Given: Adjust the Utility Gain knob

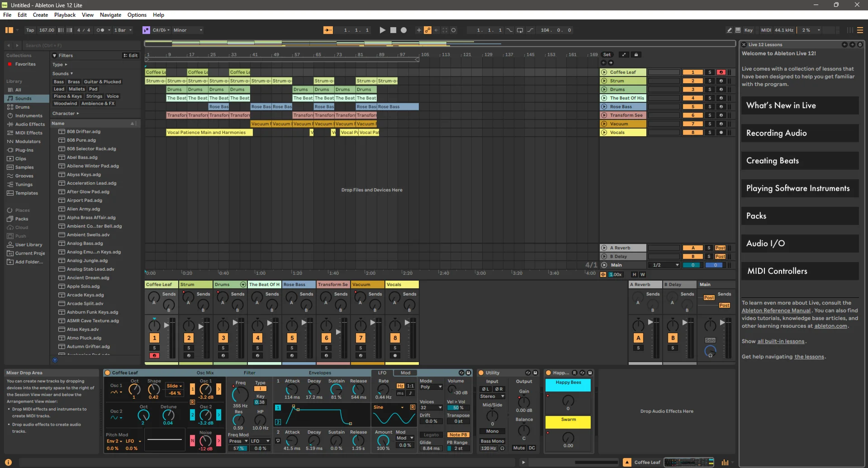Looking at the screenshot, I should [523, 401].
